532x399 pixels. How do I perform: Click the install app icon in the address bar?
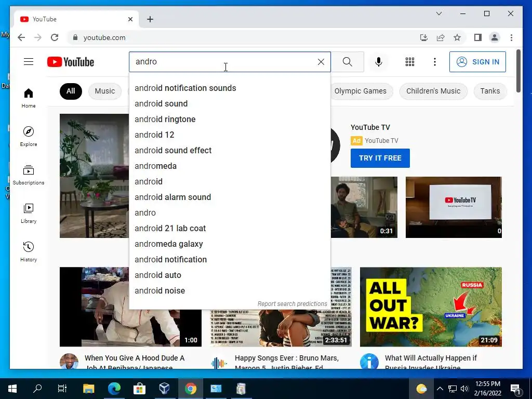click(x=424, y=37)
